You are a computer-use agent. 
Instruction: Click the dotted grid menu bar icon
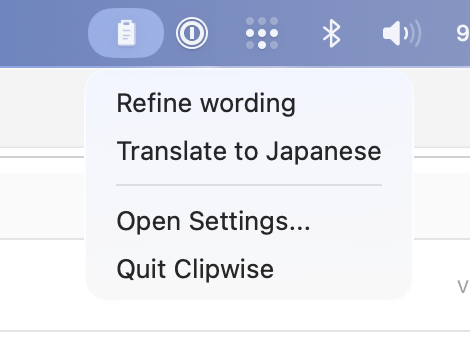pyautogui.click(x=262, y=33)
